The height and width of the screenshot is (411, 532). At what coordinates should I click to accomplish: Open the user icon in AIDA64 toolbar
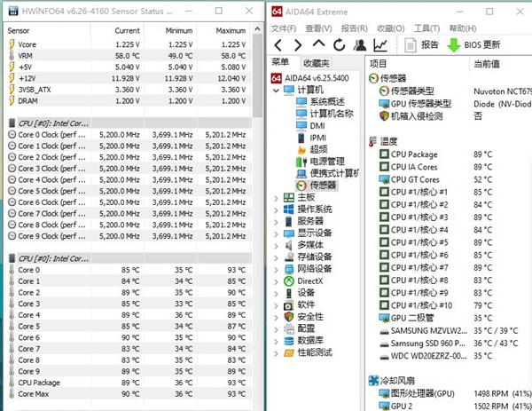click(x=360, y=45)
